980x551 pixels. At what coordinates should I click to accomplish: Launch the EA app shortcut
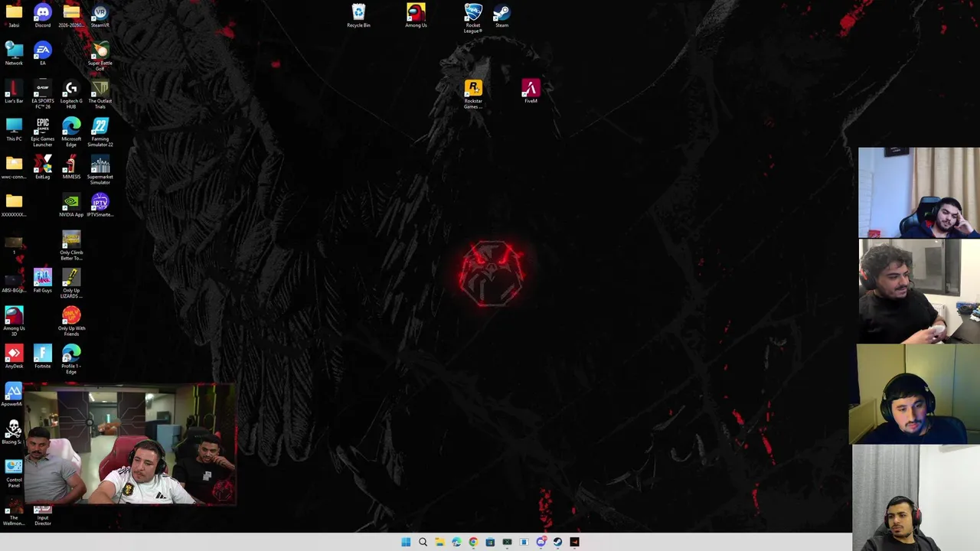click(43, 54)
